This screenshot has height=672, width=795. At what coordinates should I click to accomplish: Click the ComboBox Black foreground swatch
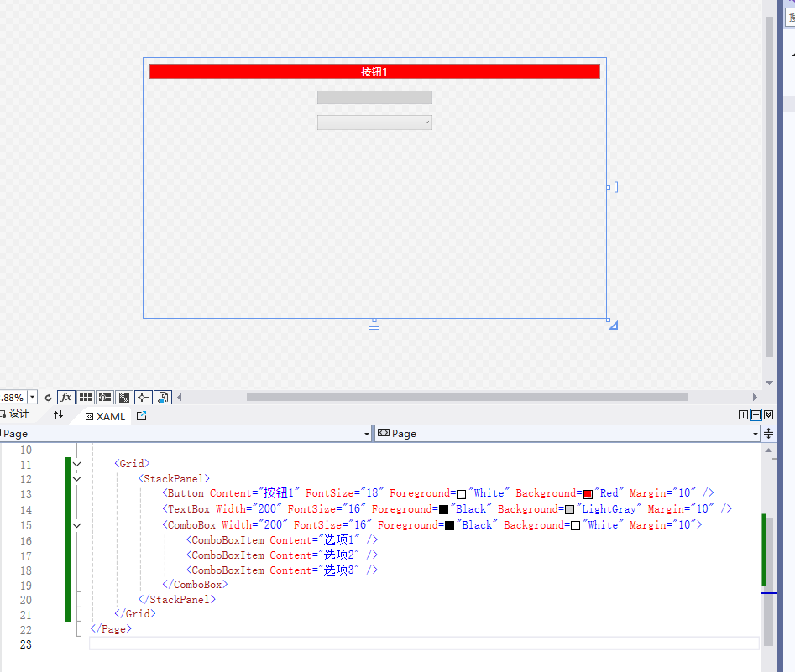point(449,525)
